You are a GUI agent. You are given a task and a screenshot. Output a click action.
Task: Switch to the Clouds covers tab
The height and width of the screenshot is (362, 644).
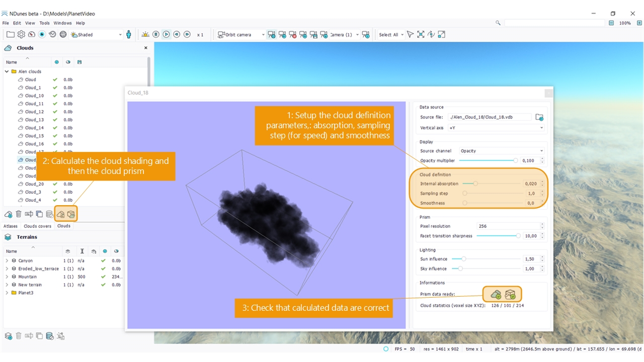pos(37,226)
